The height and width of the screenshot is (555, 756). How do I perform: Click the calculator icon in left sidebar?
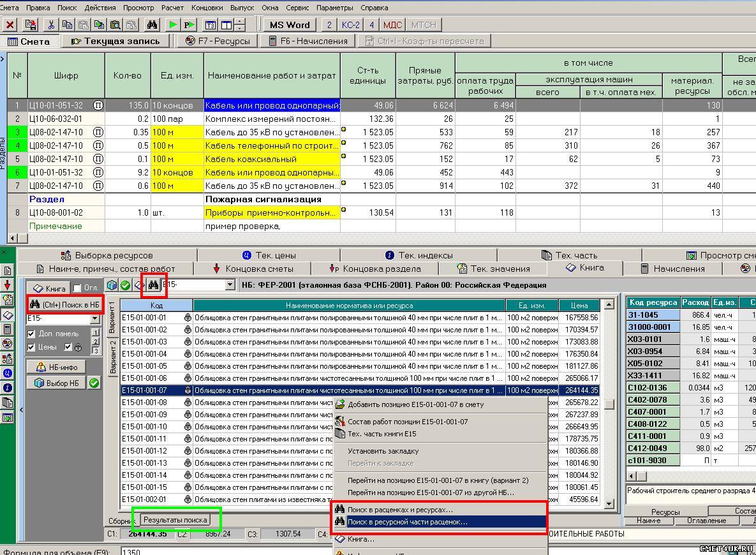coord(7,329)
